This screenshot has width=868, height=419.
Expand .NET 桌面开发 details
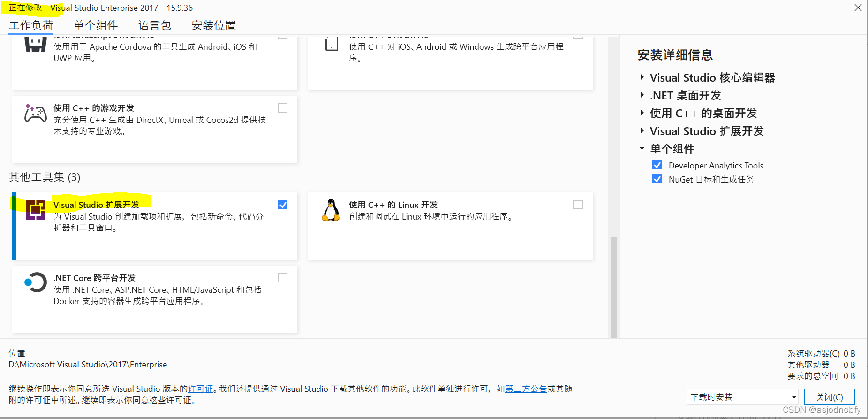642,95
